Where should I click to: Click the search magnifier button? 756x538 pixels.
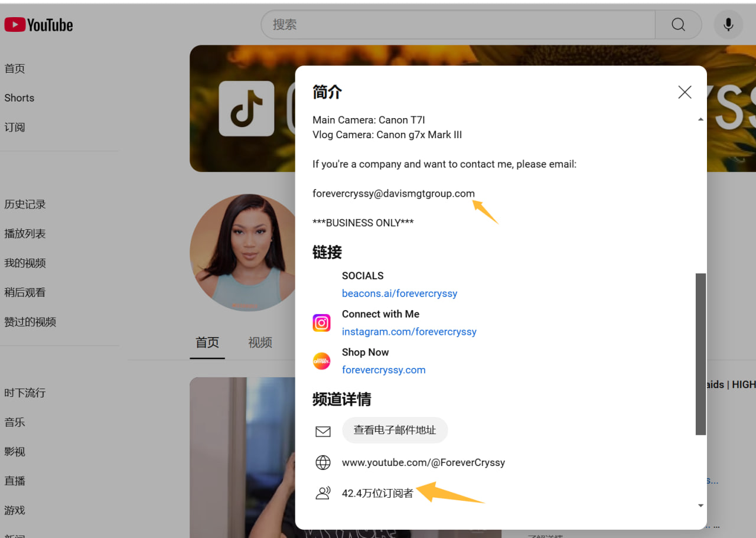679,25
